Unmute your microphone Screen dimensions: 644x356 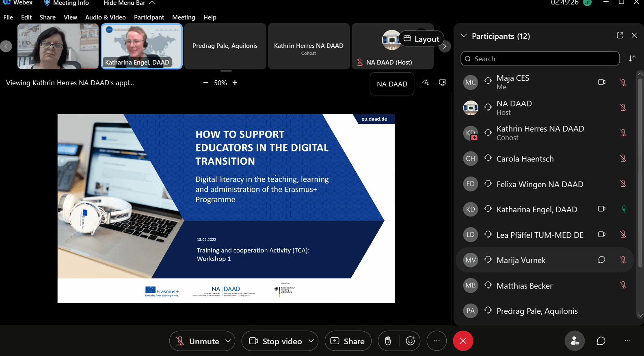197,341
